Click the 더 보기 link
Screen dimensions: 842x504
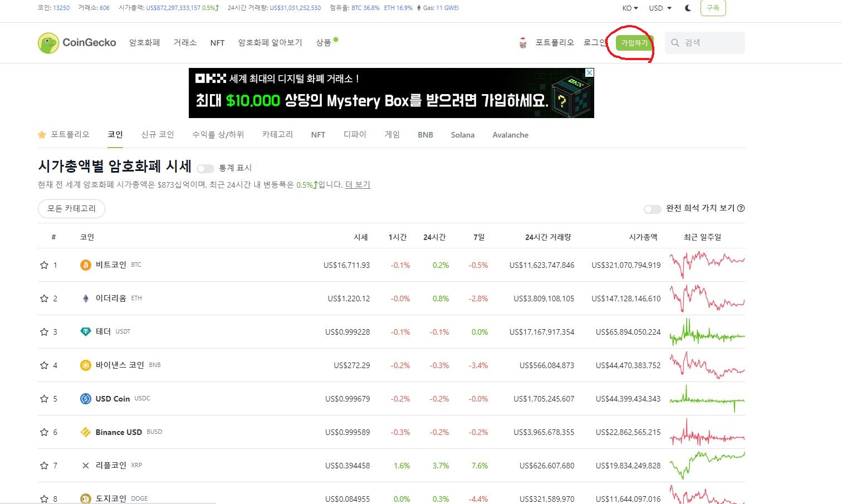coord(358,185)
